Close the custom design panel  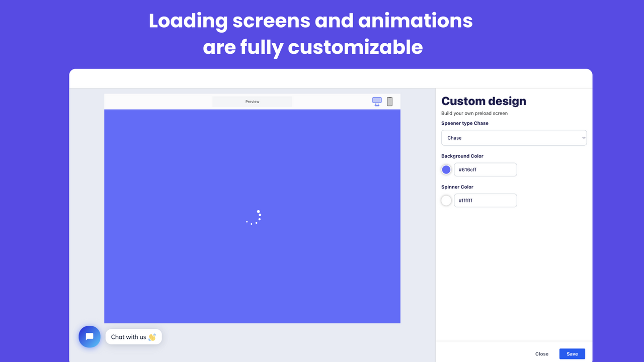tap(542, 354)
